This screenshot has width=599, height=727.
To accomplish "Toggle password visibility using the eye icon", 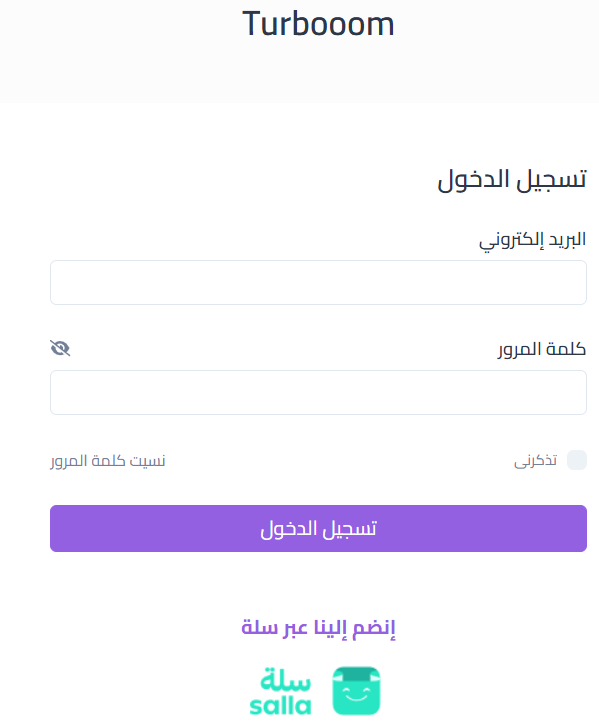I will pos(60,348).
